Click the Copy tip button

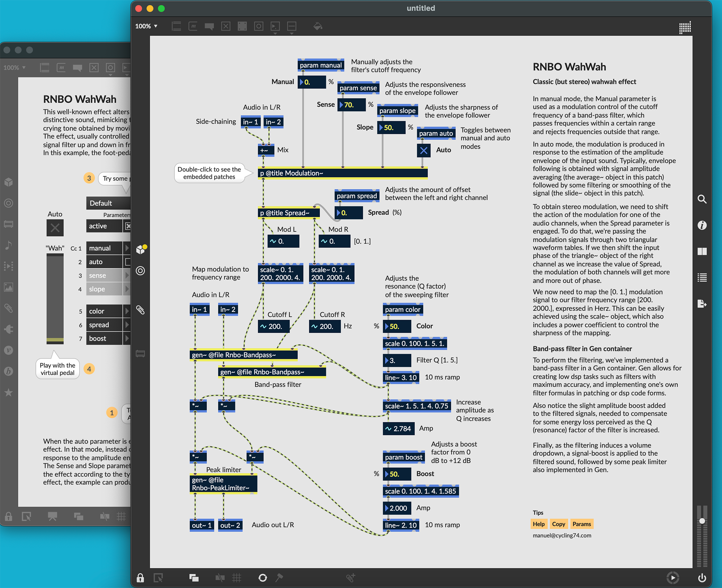point(558,524)
